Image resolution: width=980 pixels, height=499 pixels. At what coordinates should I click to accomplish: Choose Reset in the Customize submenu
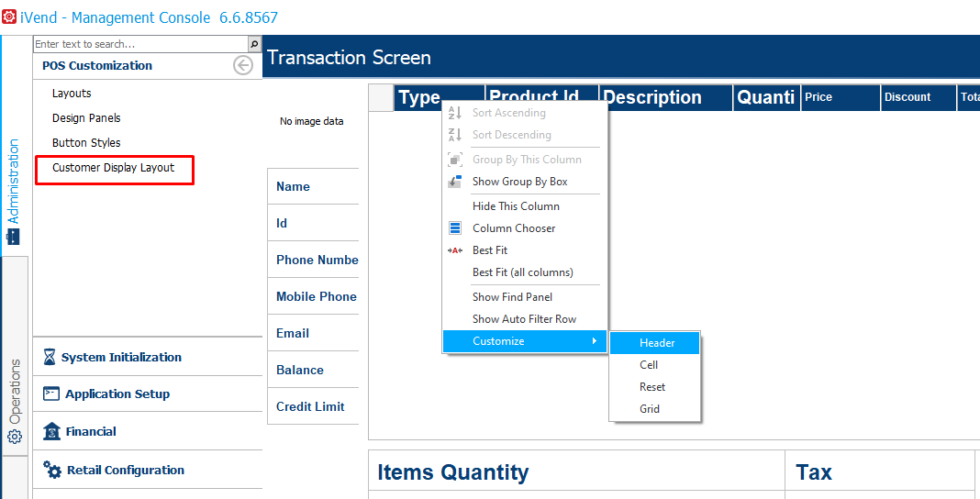click(655, 386)
